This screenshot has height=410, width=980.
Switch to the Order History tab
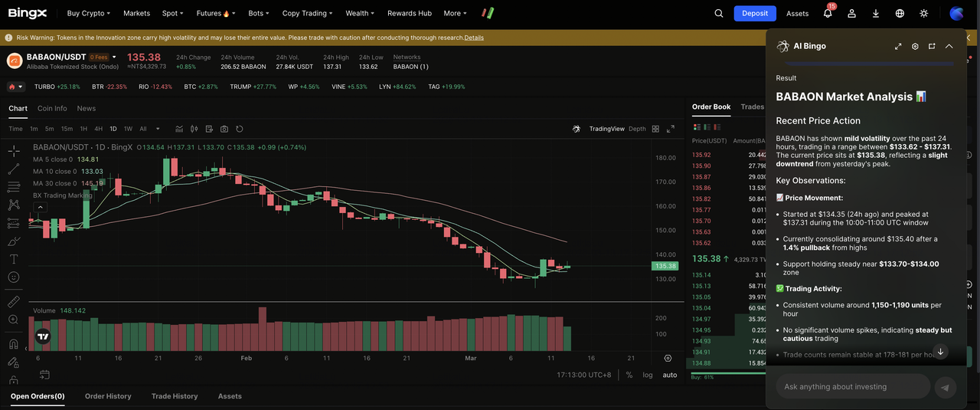coord(108,396)
